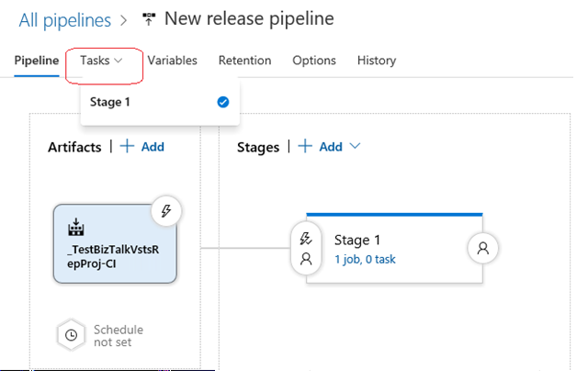Expand the Add stage dropdown arrow
This screenshot has width=588, height=392.
click(x=356, y=147)
